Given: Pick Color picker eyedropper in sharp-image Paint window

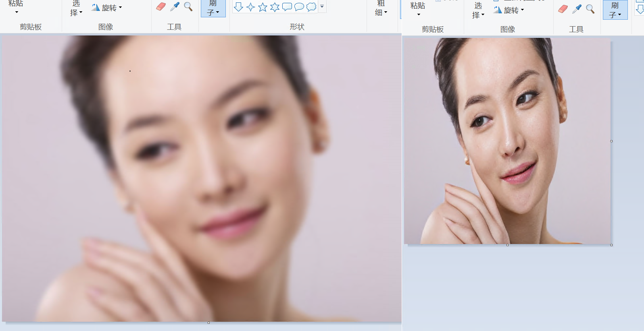Looking at the screenshot, I should (x=577, y=9).
